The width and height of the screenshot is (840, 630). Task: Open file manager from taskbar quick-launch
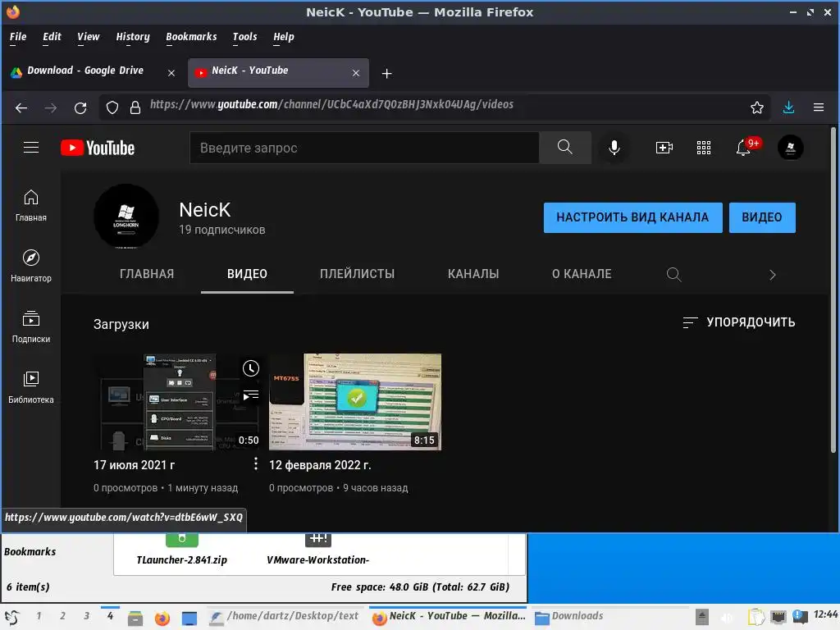pos(135,618)
